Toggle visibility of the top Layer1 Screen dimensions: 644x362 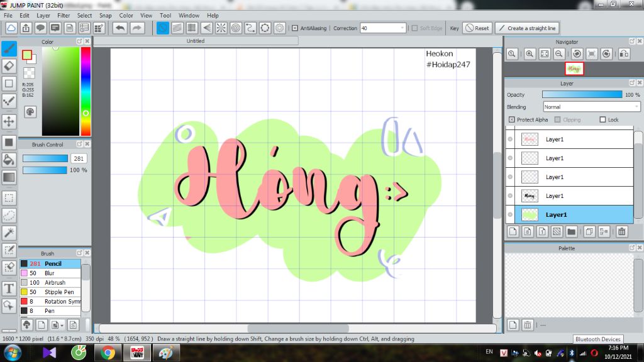(510, 139)
